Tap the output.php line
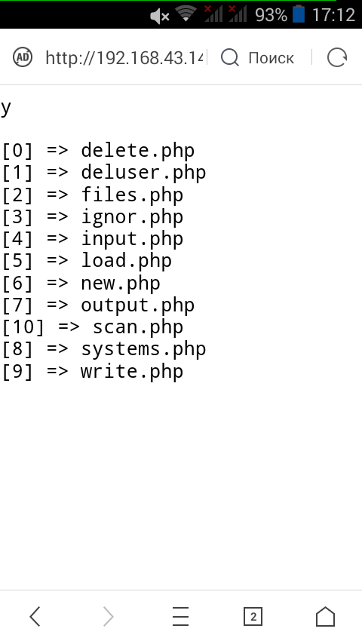 [98, 305]
